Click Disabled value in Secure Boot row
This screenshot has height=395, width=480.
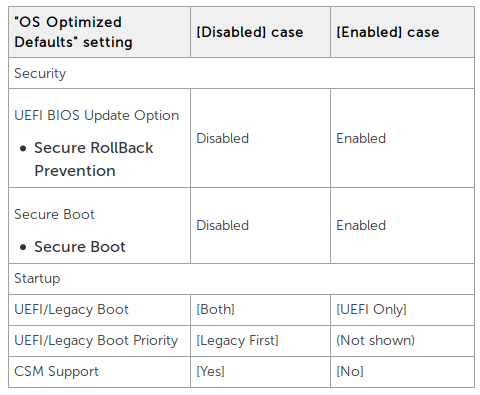pyautogui.click(x=223, y=225)
